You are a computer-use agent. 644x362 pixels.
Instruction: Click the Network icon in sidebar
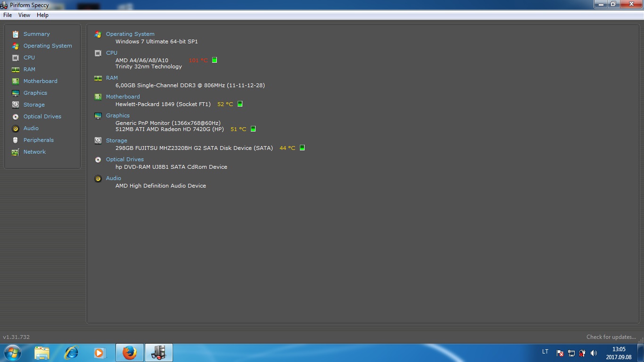click(16, 152)
